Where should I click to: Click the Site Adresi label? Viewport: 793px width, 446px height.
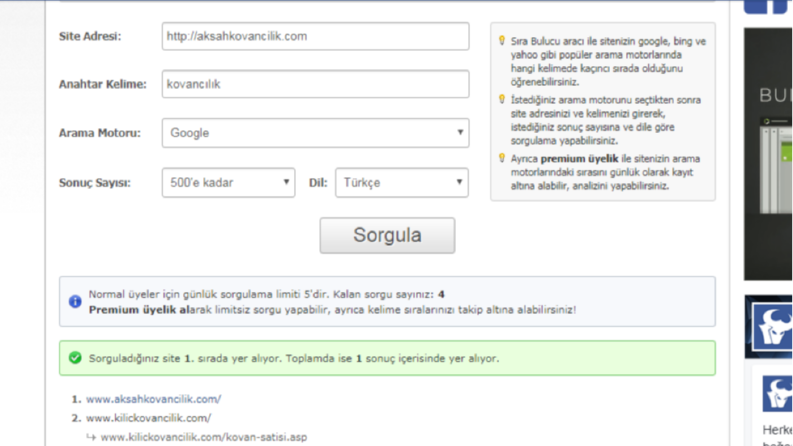tap(90, 36)
